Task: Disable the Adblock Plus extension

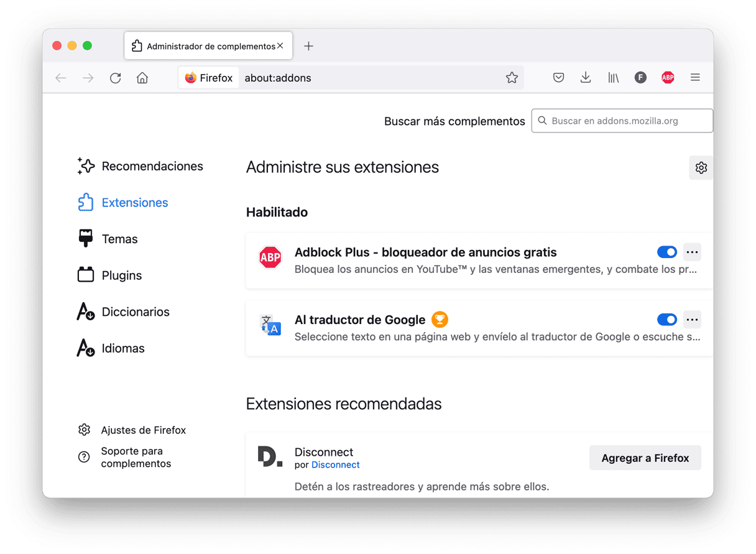Action: (667, 252)
